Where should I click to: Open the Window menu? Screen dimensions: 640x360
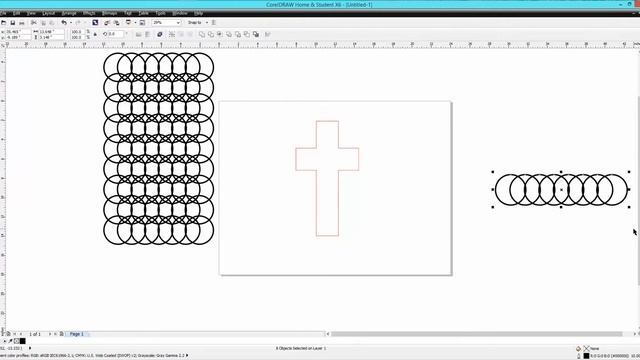(180, 13)
